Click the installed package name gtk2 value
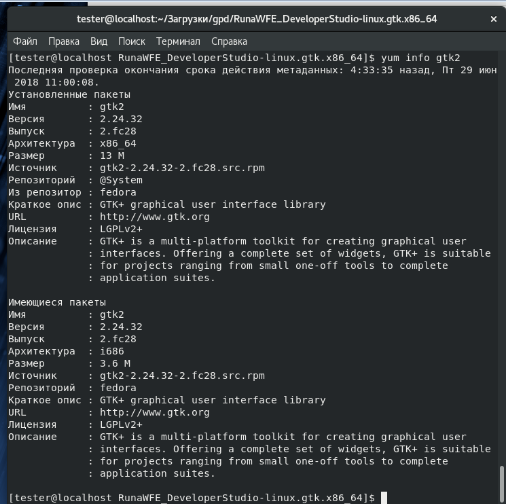506x504 pixels. coord(112,107)
